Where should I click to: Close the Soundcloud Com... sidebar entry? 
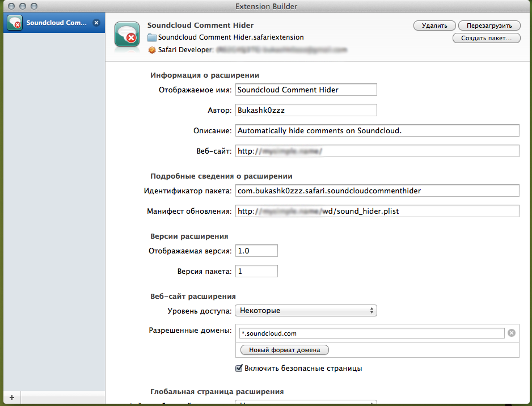(96, 23)
